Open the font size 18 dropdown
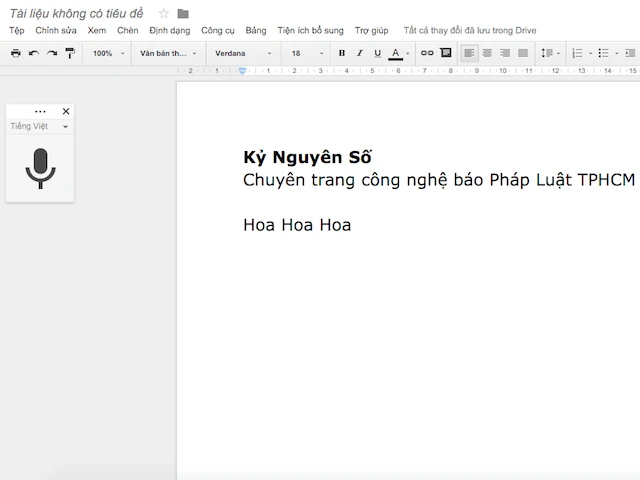This screenshot has width=640, height=480. [305, 53]
